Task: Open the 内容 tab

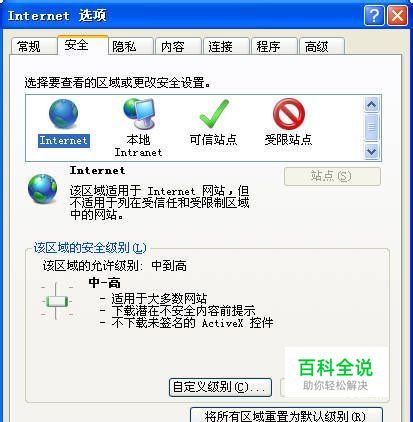Action: (178, 46)
